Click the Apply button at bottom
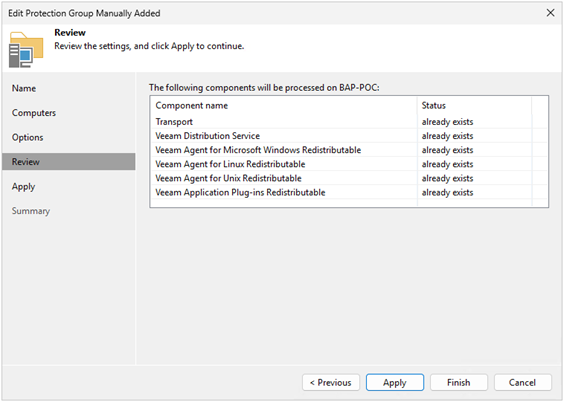 click(x=395, y=383)
